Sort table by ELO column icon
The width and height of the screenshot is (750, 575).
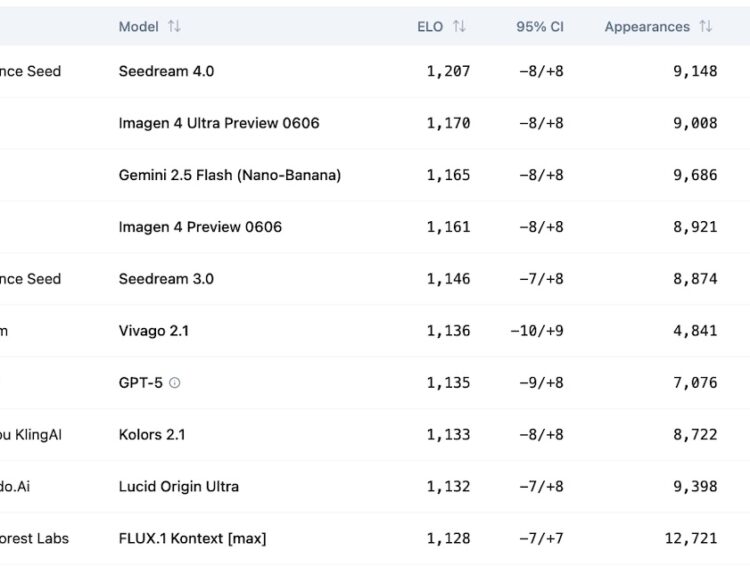pos(459,27)
